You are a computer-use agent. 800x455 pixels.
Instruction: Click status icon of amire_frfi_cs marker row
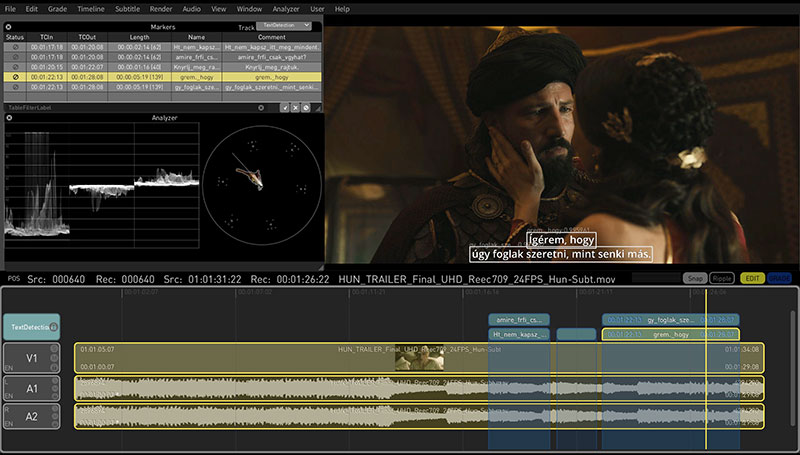[15, 57]
